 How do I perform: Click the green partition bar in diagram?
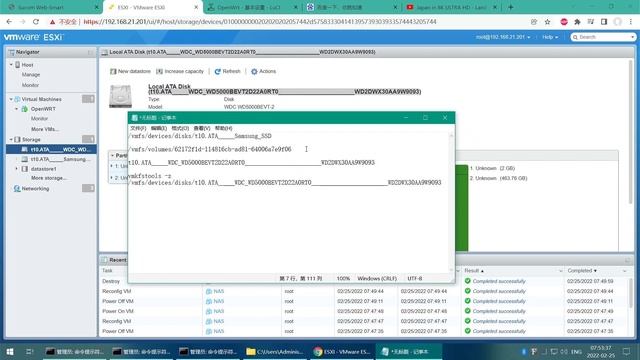click(x=462, y=208)
